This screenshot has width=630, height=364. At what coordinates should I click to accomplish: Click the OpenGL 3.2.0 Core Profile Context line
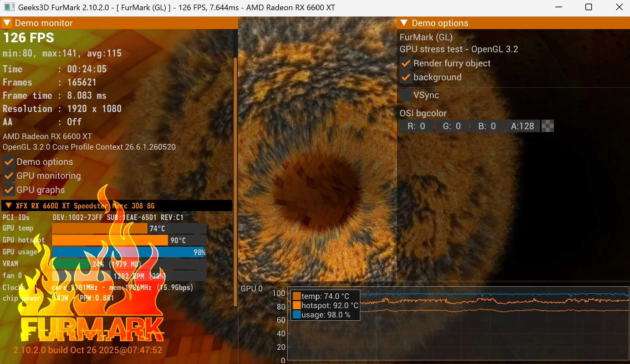click(89, 147)
